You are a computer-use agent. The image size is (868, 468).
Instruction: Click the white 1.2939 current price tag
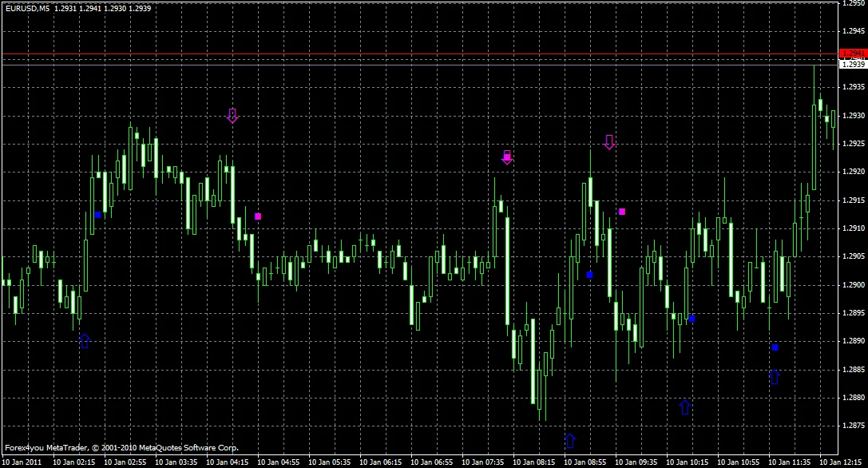coord(853,64)
